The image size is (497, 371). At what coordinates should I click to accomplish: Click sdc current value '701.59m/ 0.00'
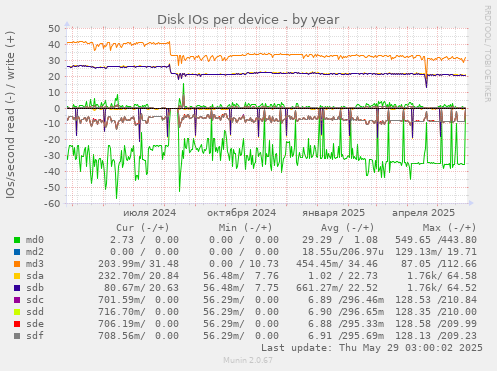tap(138, 300)
